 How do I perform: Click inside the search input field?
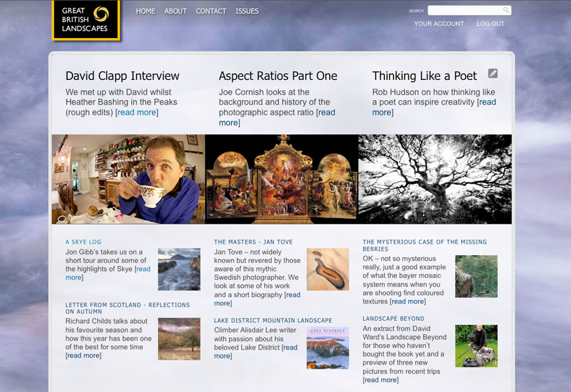[464, 10]
